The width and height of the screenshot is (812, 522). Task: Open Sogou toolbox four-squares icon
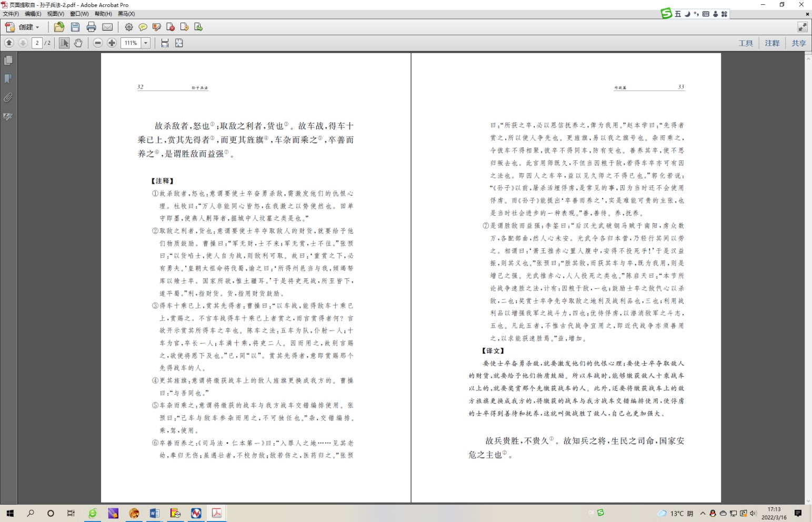click(724, 14)
